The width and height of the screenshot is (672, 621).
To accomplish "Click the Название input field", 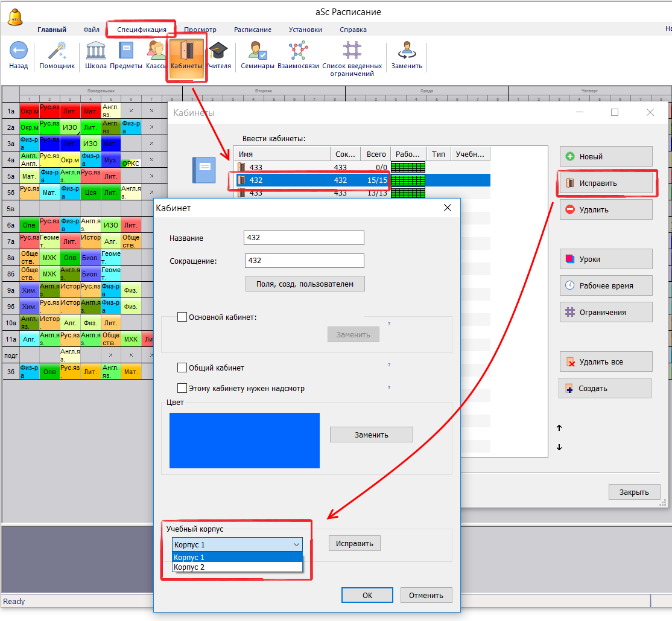I will coord(304,238).
